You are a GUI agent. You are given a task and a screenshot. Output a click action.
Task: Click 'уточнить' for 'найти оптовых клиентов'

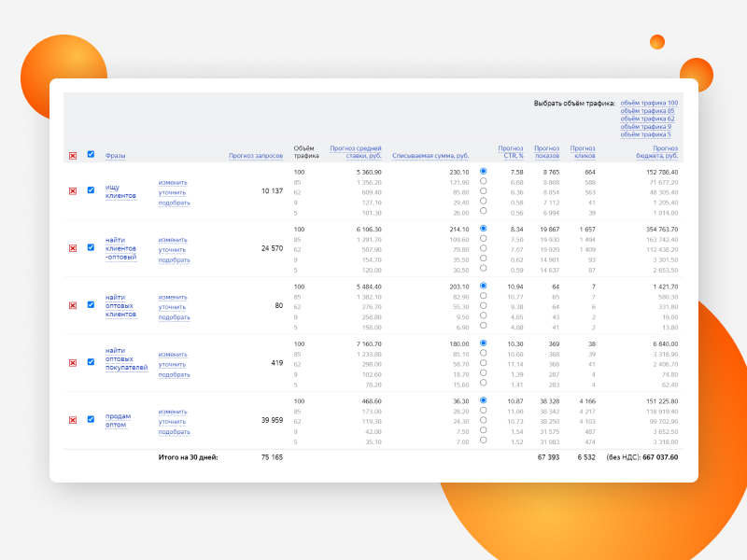click(x=172, y=307)
